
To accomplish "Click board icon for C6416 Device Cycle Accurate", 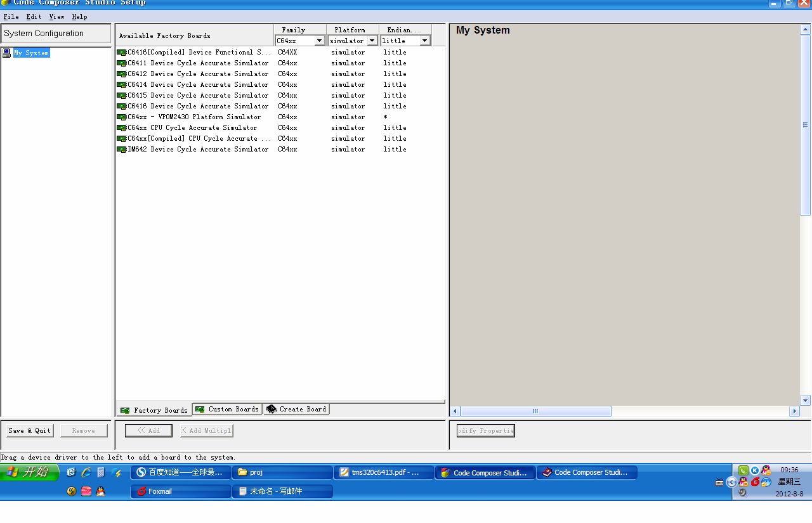I will click(121, 107).
